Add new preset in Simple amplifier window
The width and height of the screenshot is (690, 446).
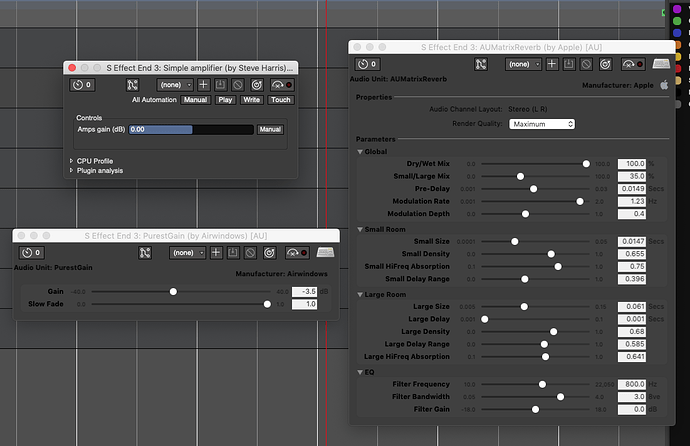pos(203,85)
